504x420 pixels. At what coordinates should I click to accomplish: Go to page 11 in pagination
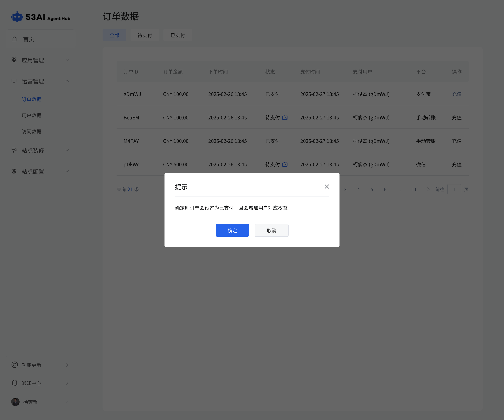414,189
